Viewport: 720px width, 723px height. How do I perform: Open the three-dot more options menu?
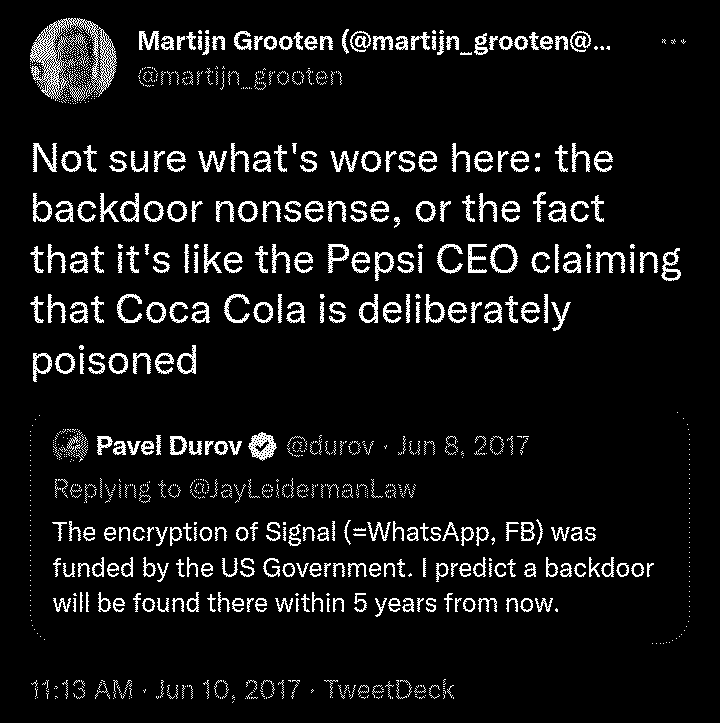tap(675, 42)
